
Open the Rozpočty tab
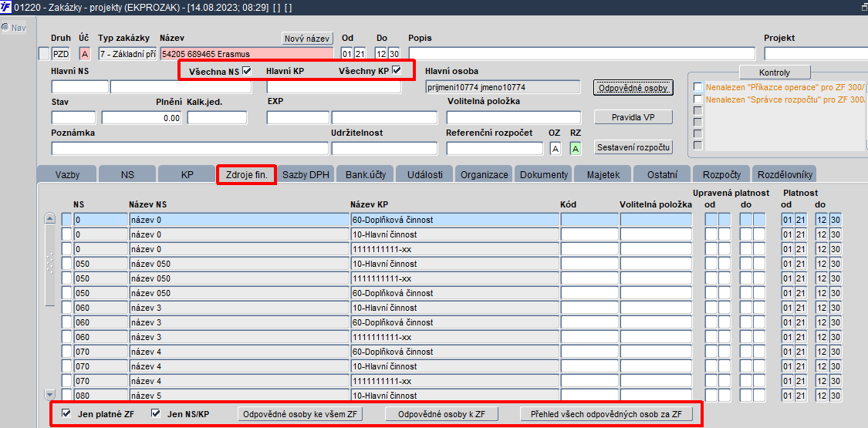[x=721, y=174]
